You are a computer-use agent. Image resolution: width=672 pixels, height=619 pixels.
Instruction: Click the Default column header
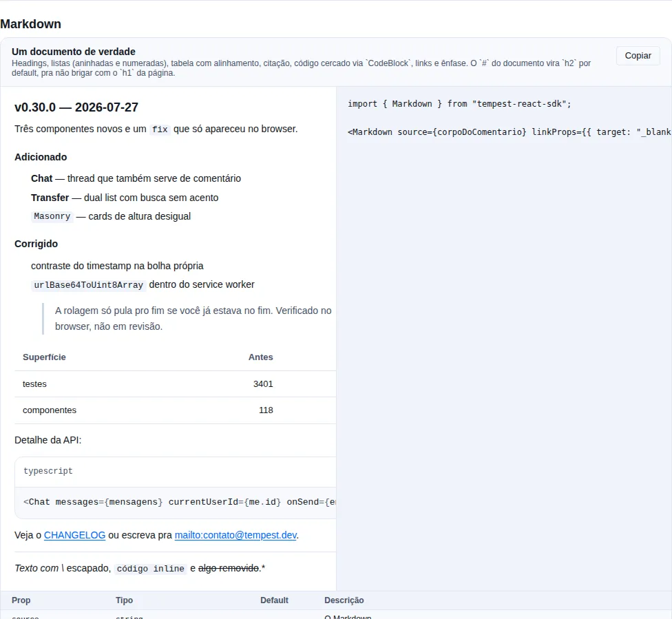[274, 600]
